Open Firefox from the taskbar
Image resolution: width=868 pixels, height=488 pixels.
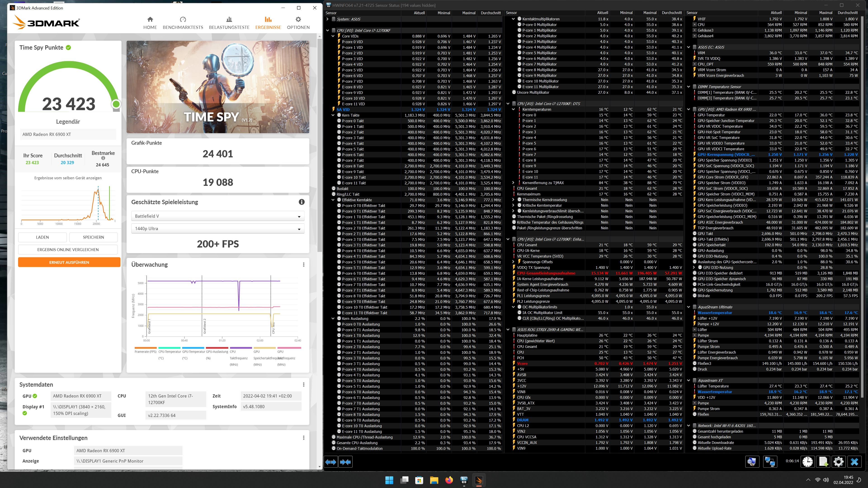[449, 480]
